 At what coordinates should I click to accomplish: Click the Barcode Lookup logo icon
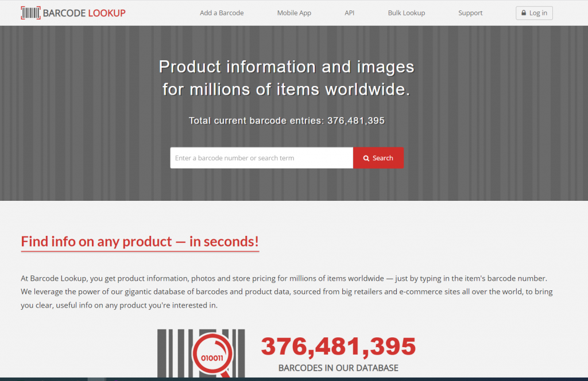click(31, 13)
